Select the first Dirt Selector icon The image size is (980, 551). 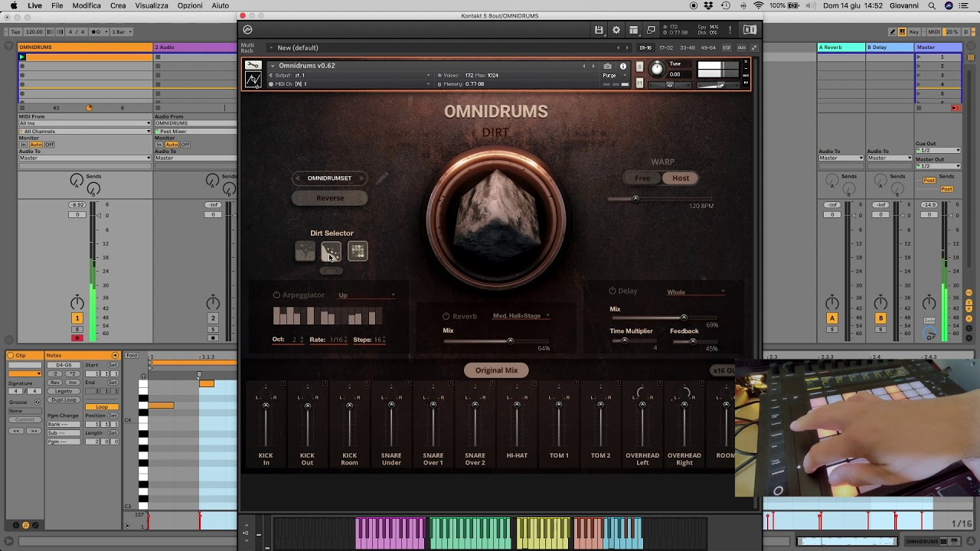pyautogui.click(x=305, y=251)
